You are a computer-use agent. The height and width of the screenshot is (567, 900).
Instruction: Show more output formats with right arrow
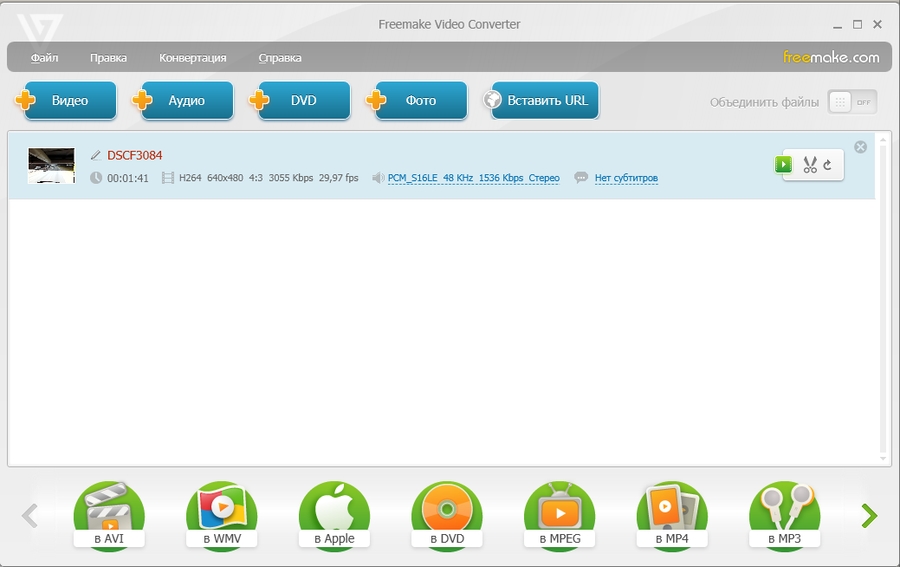(x=870, y=515)
